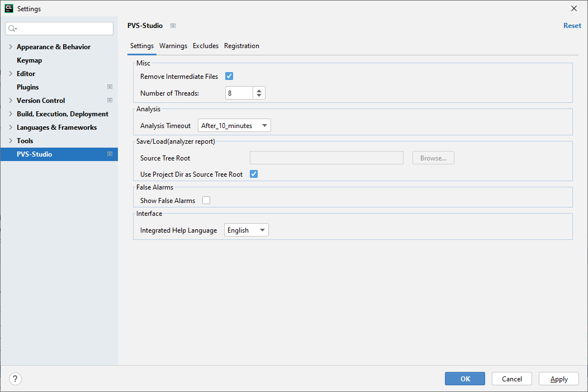588x392 pixels.
Task: Click project-level icon next to PVS-Studio heading
Action: point(173,26)
